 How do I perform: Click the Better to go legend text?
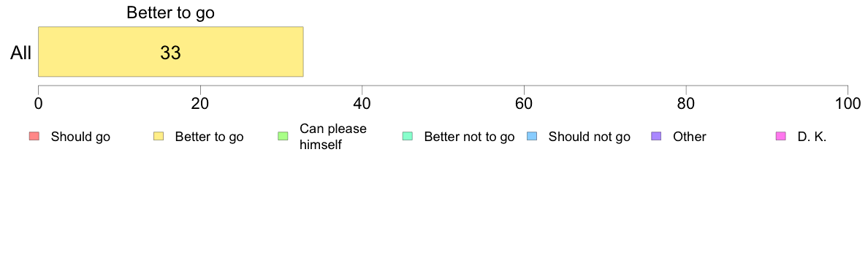(209, 137)
